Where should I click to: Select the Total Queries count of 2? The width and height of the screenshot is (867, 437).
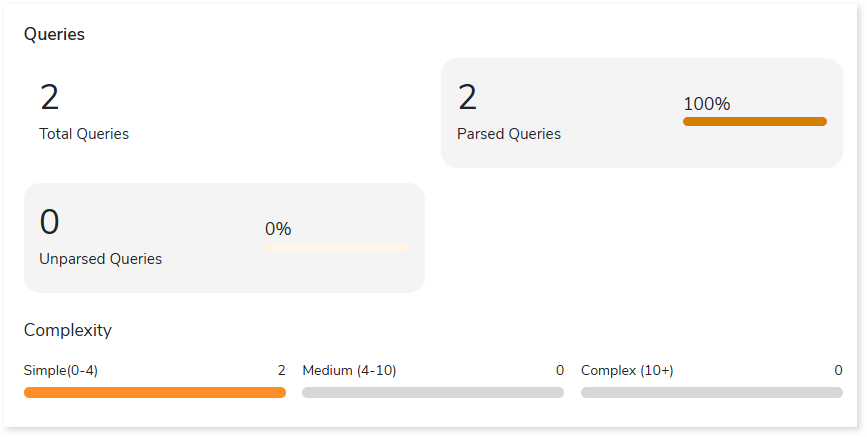pyautogui.click(x=49, y=97)
